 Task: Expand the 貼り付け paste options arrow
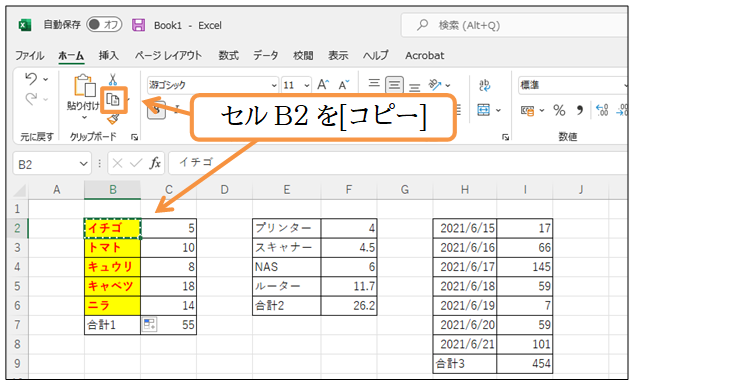pyautogui.click(x=84, y=117)
